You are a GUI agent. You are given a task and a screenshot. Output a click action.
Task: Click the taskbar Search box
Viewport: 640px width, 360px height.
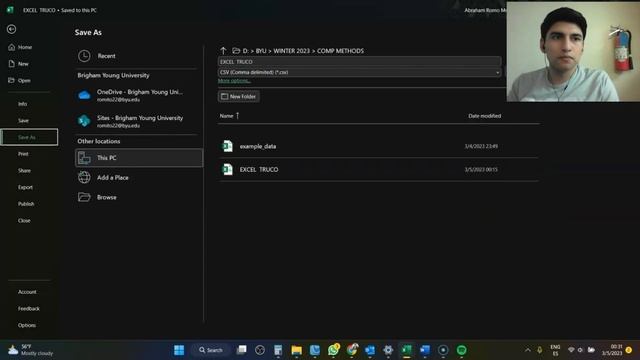click(211, 350)
